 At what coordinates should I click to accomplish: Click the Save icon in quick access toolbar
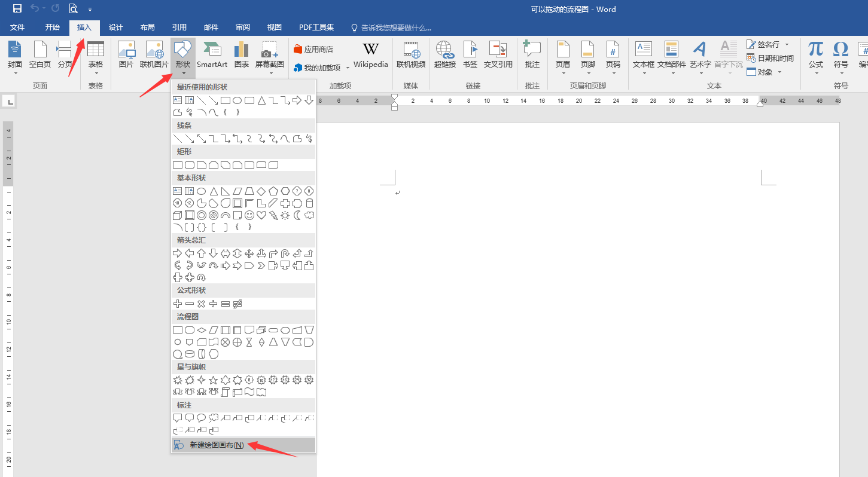click(17, 9)
